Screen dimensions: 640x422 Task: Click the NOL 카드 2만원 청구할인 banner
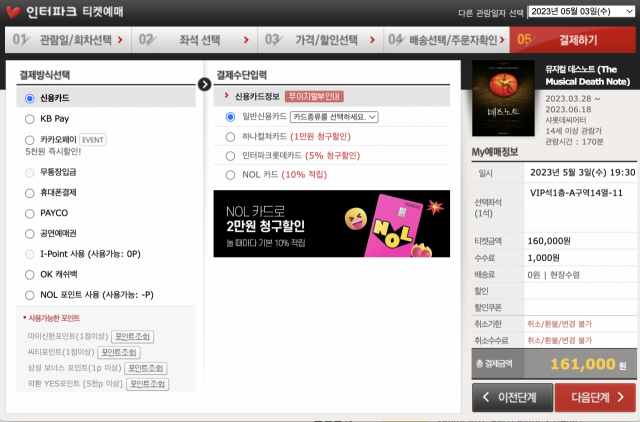click(x=331, y=224)
